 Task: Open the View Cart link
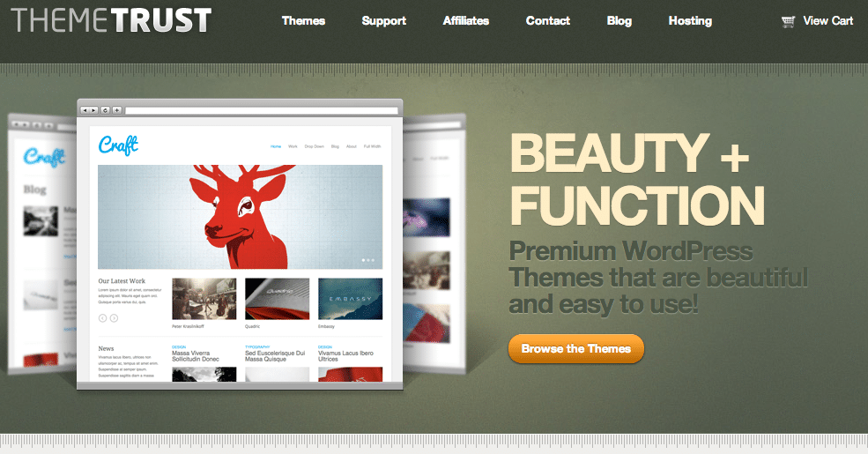point(828,21)
